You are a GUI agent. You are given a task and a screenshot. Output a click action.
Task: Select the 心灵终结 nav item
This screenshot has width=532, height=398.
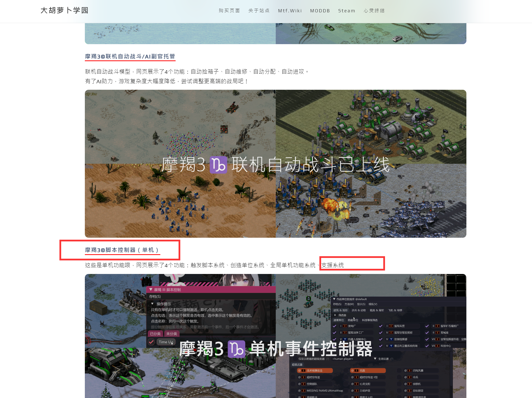click(374, 11)
